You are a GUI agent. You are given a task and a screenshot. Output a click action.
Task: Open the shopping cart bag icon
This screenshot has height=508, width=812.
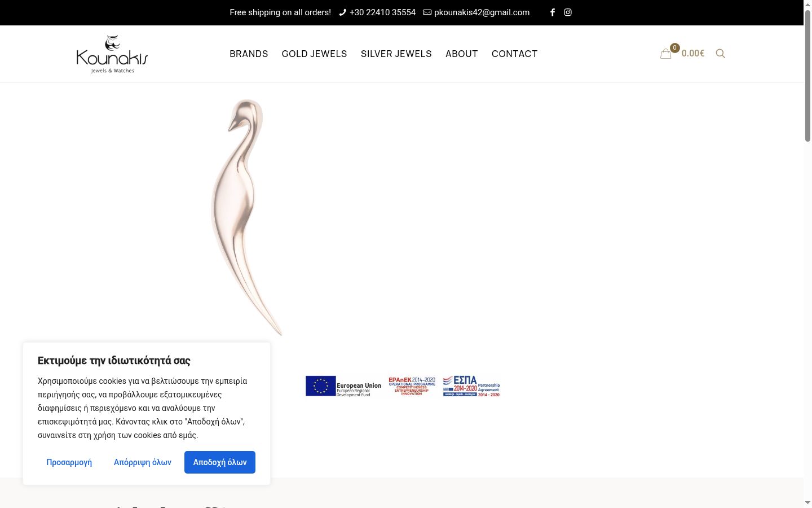pos(666,54)
